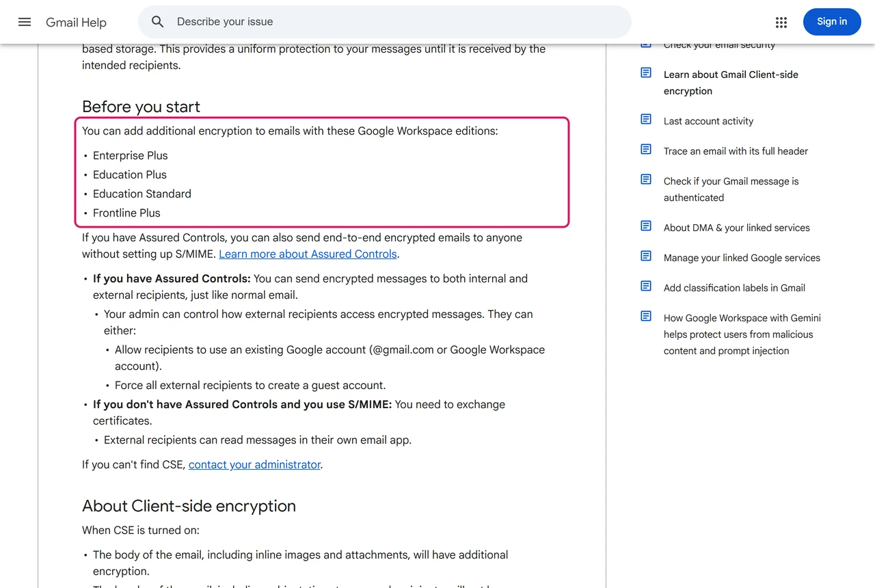
Task: Click the article icon beside Trace an email
Action: pyautogui.click(x=646, y=150)
